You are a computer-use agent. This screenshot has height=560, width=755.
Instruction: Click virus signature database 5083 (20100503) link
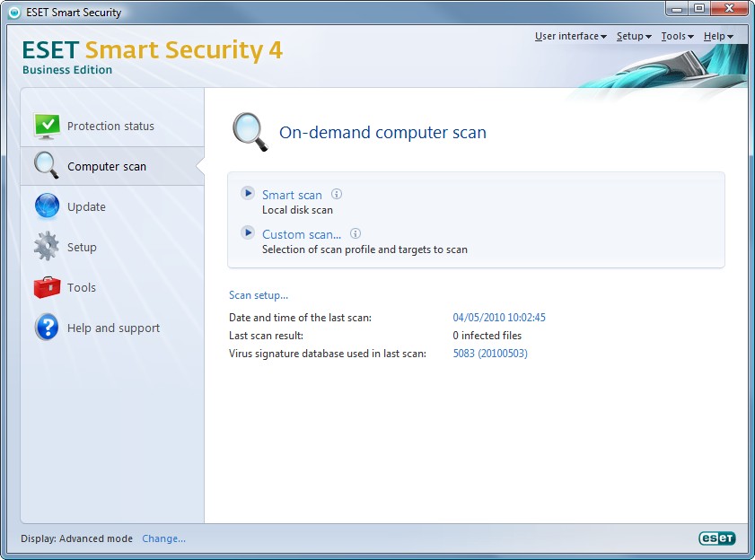pos(490,354)
